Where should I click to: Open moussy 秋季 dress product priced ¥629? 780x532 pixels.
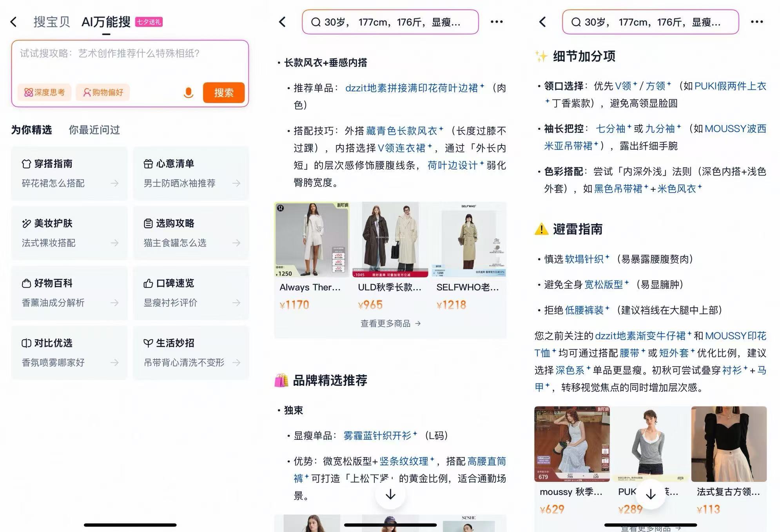click(x=572, y=444)
